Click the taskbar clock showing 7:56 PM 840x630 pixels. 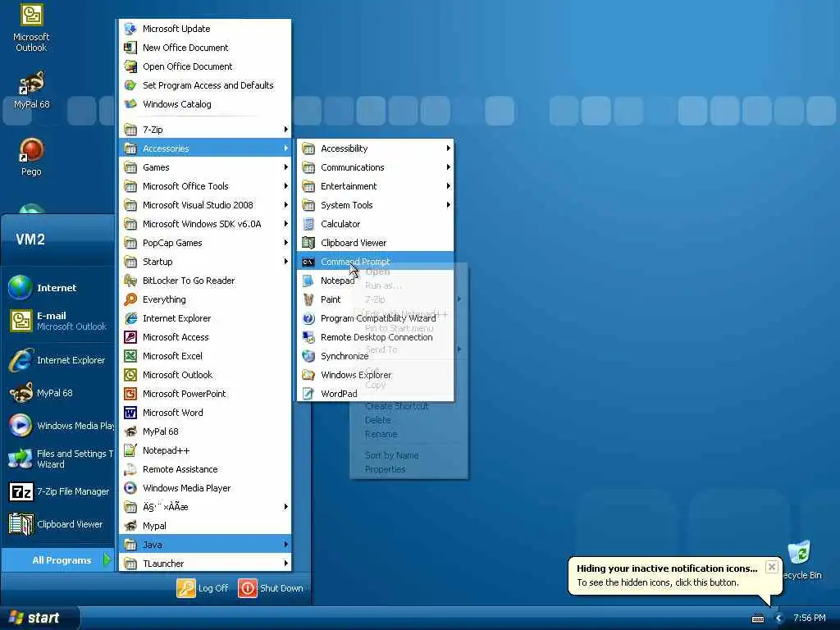click(810, 619)
